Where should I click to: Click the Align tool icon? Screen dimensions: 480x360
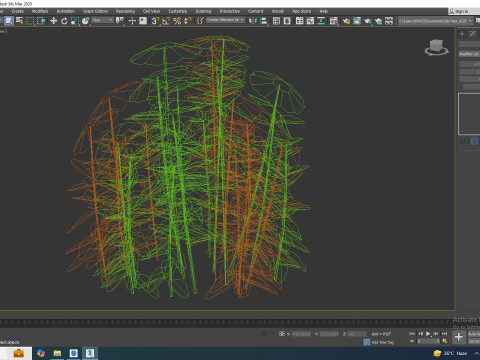[x=264, y=21]
